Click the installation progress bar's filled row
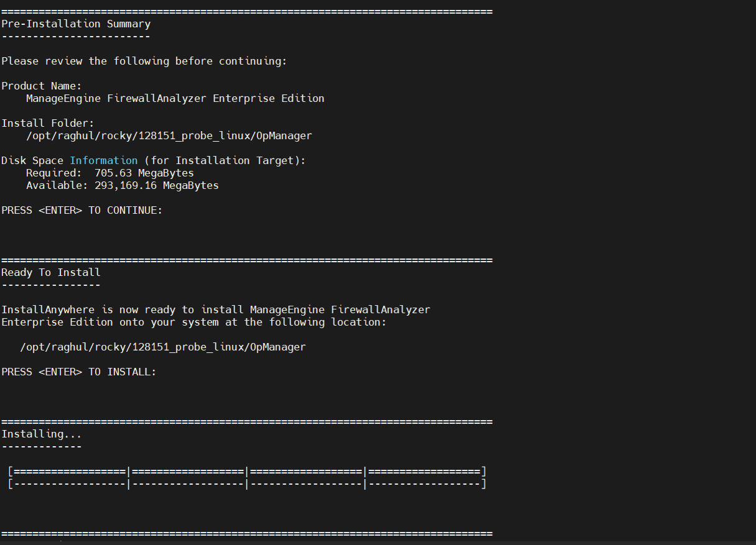756x545 pixels. click(x=247, y=472)
